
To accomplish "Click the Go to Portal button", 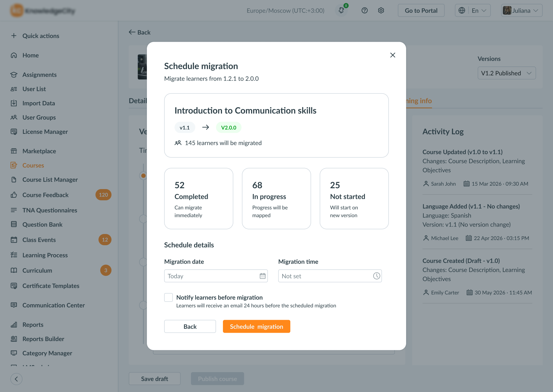I will click(x=421, y=11).
